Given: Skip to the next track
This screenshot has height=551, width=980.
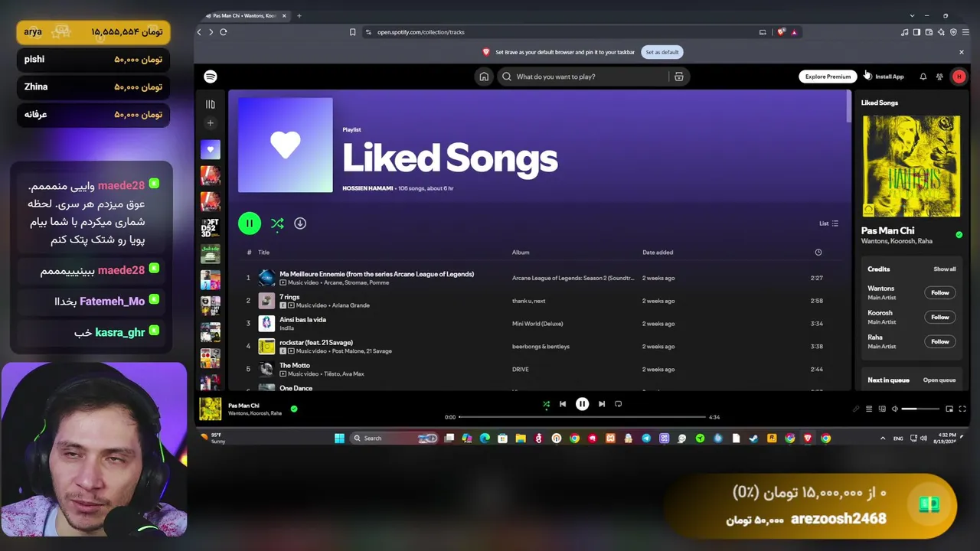Looking at the screenshot, I should [x=602, y=404].
